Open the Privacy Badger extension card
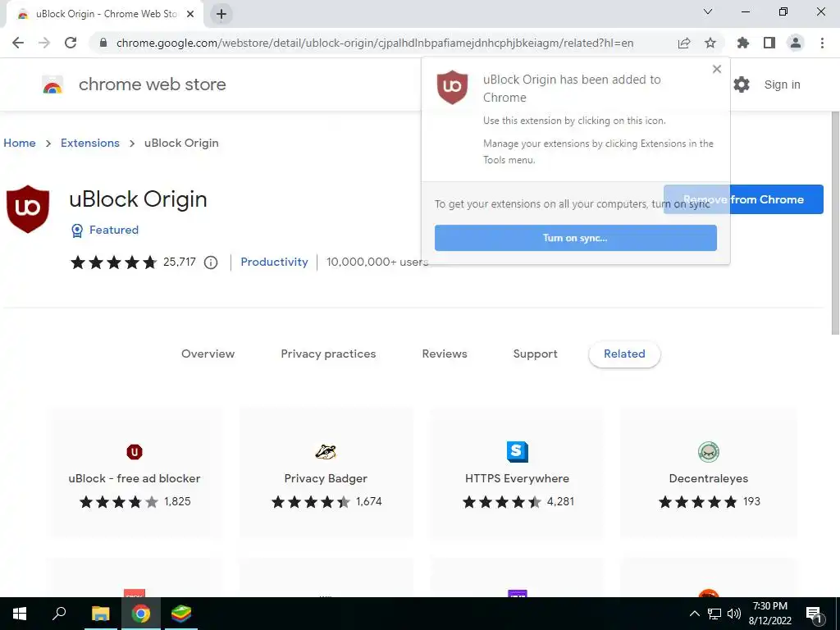 click(326, 472)
